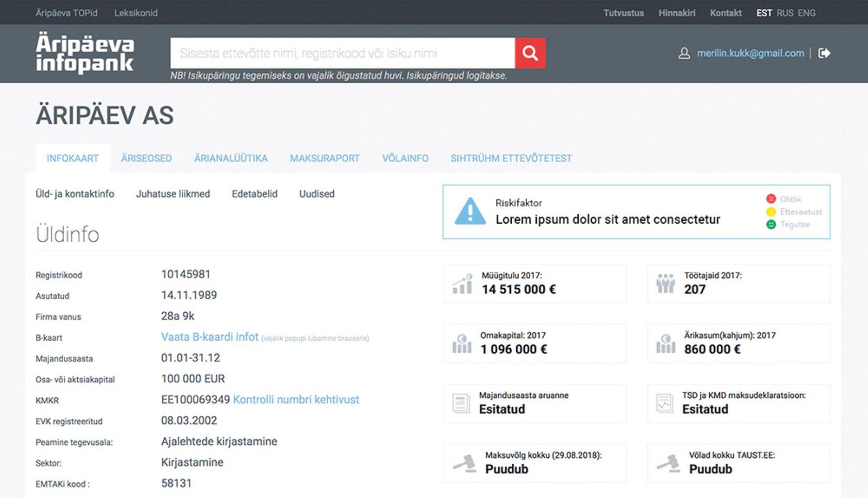
Task: Click the Majandusaasta aruanne document icon
Action: pos(461,403)
